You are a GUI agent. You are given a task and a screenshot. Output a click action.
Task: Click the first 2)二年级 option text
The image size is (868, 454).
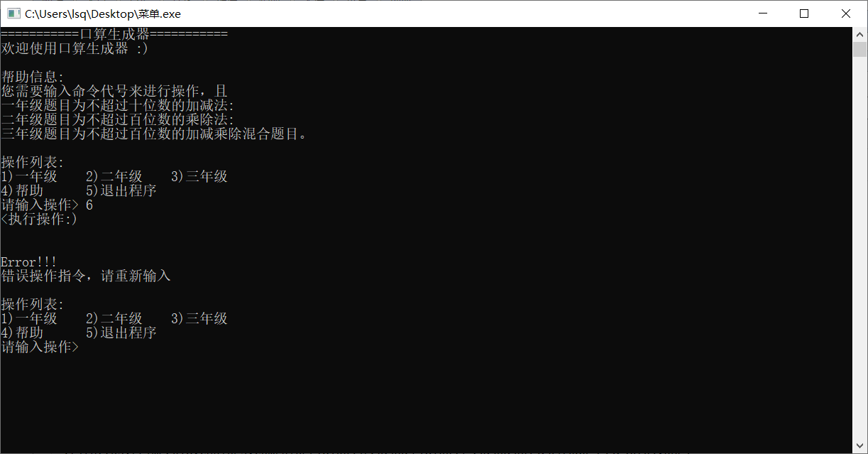click(114, 177)
